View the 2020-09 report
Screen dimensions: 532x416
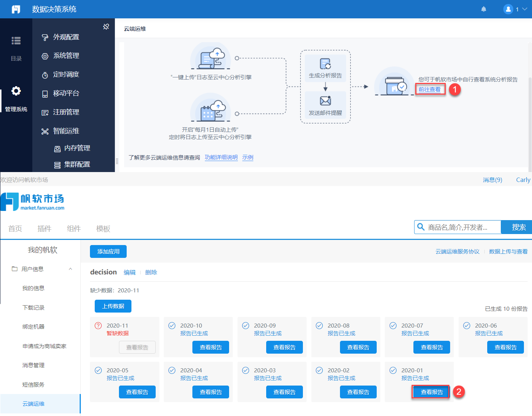pos(285,347)
